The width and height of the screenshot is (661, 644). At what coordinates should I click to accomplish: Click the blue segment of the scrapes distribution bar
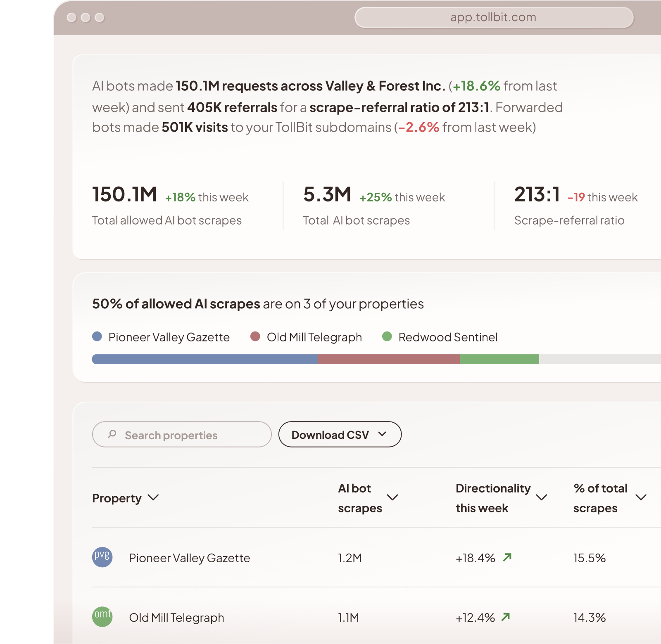204,359
